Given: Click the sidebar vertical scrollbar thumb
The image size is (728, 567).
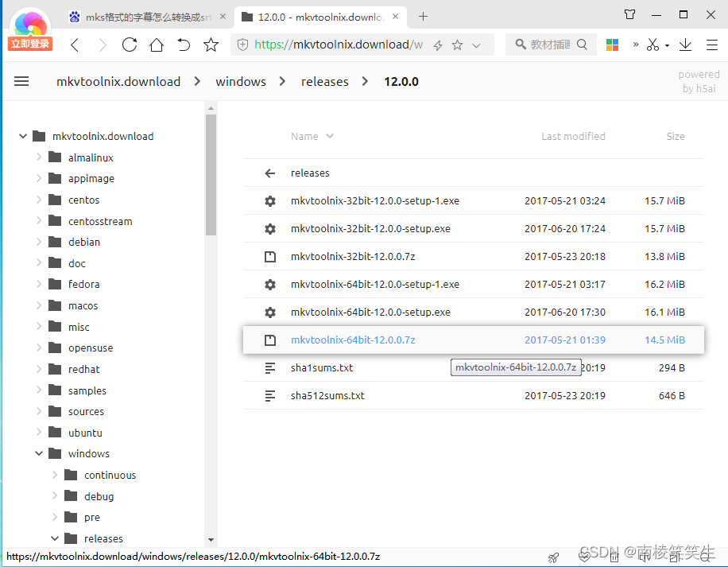Looking at the screenshot, I should 211,175.
